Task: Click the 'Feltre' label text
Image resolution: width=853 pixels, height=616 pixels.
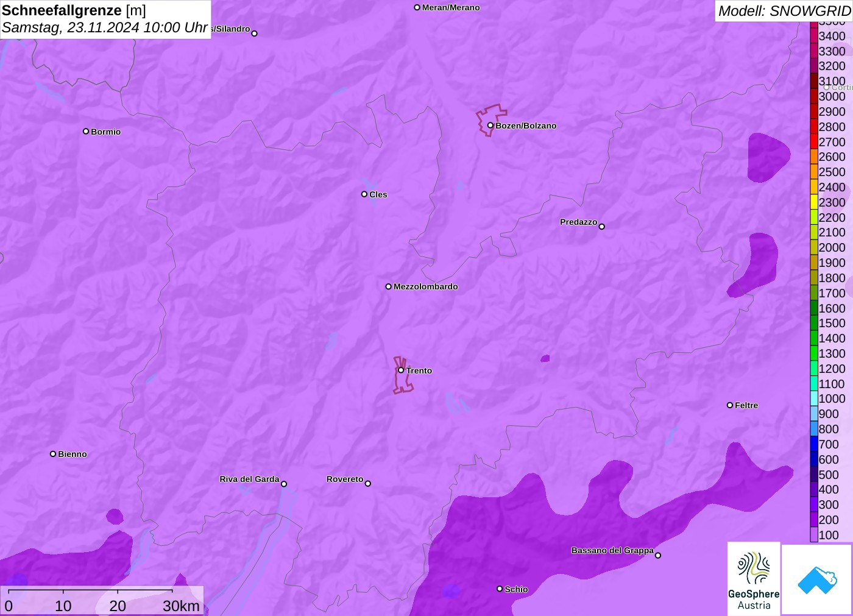Action: (x=746, y=405)
